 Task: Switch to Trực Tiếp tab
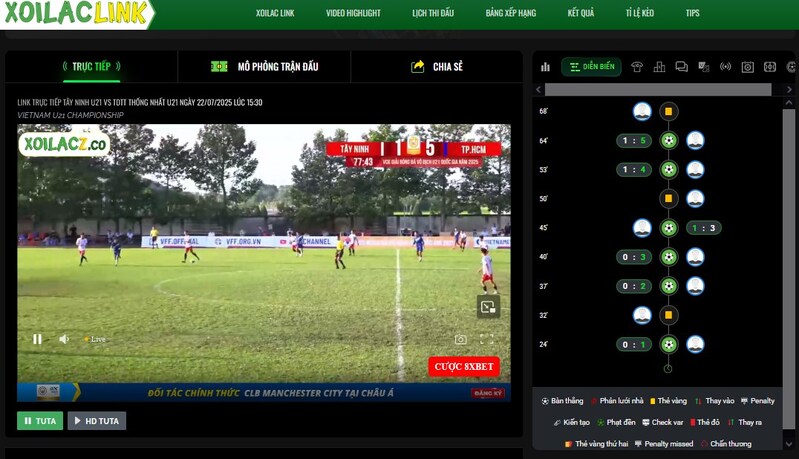pos(92,66)
